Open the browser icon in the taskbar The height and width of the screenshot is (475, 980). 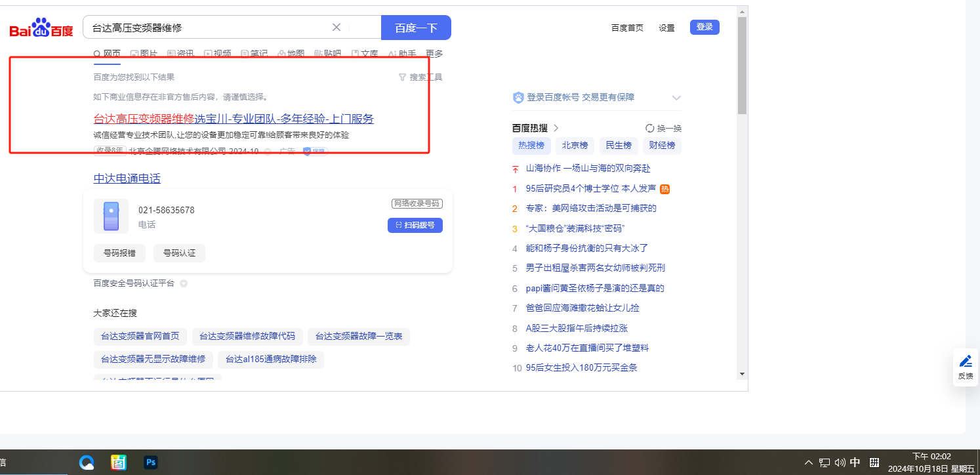tap(87, 463)
